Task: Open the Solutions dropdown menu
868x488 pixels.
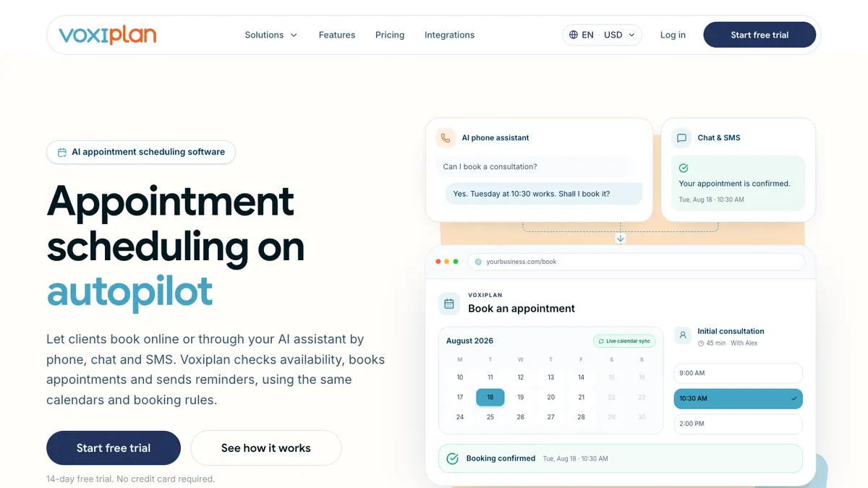Action: pyautogui.click(x=271, y=35)
